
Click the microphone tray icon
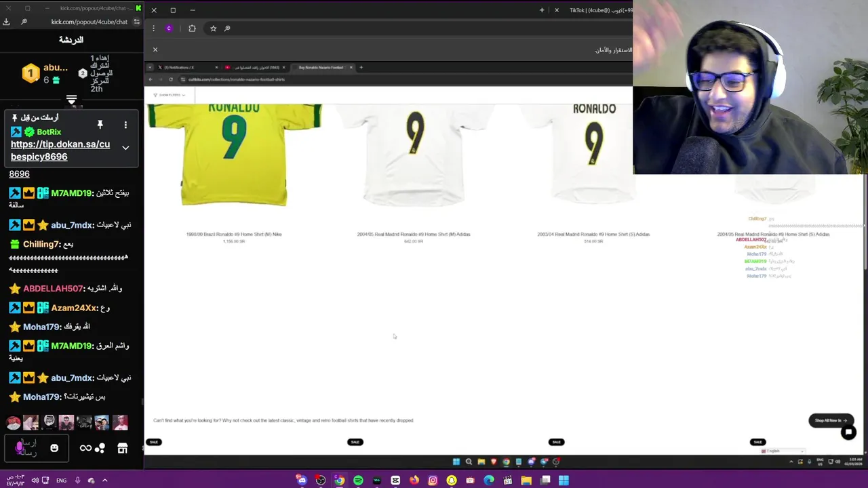pyautogui.click(x=77, y=481)
